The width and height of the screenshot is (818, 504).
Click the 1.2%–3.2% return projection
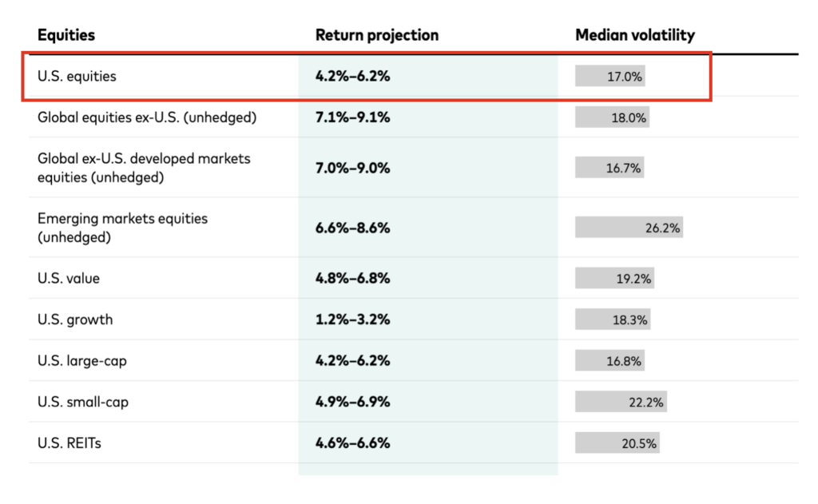pos(352,319)
